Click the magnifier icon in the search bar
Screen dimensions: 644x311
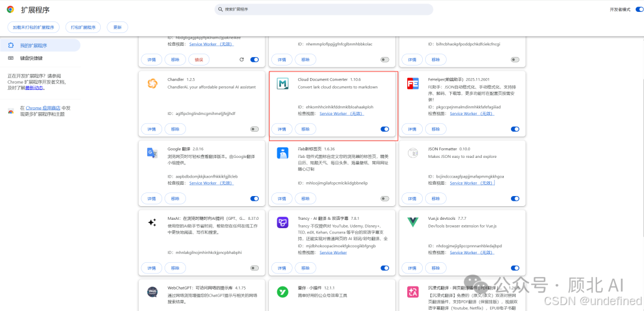(221, 9)
